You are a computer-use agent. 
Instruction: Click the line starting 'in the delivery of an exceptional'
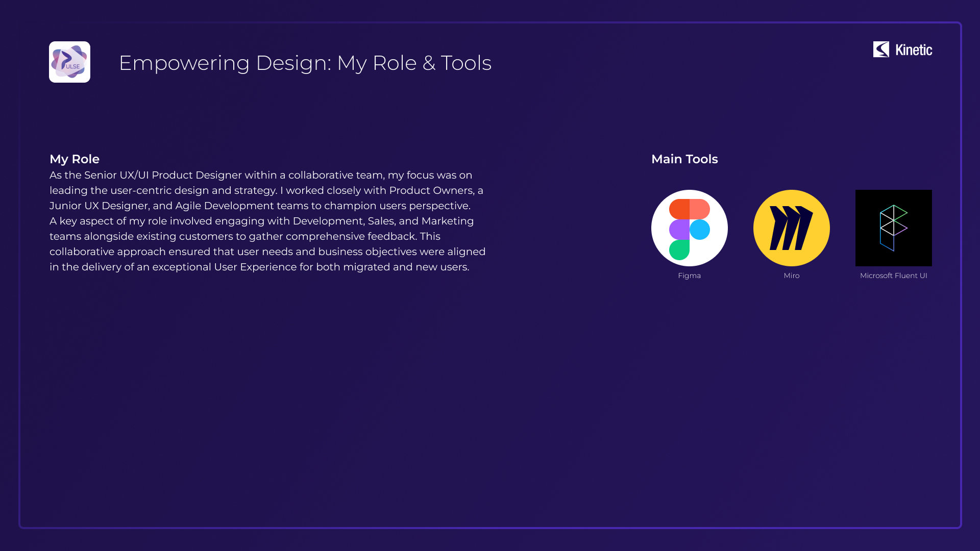[x=259, y=267]
